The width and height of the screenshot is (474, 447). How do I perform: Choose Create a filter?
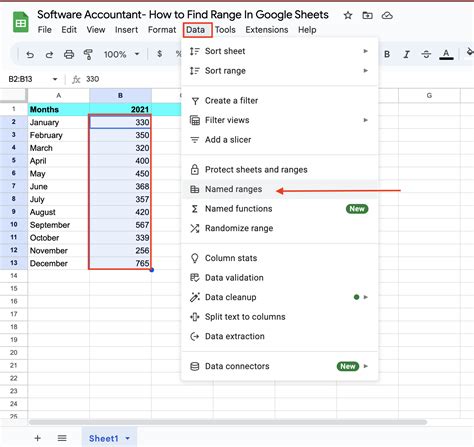pyautogui.click(x=280, y=101)
